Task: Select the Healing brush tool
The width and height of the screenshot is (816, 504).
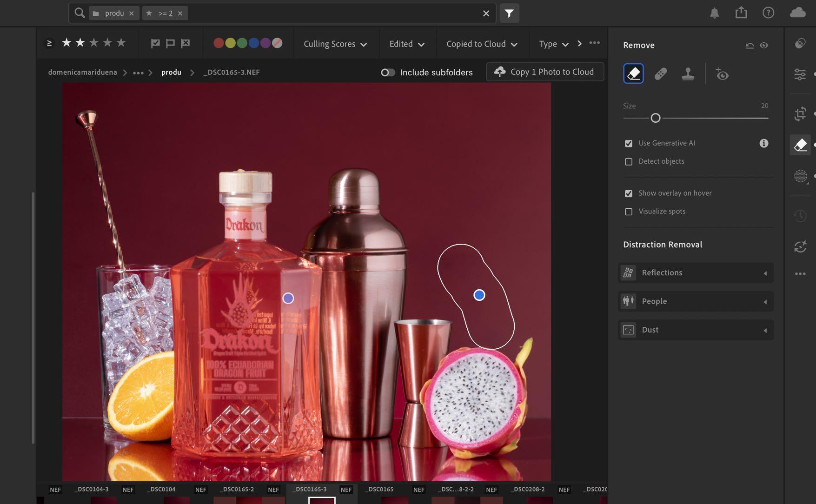Action: pyautogui.click(x=661, y=74)
